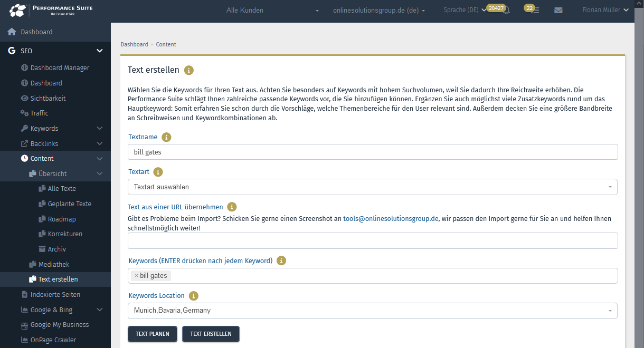Click into the Textname input field
Screen dimensions: 644x348
point(373,152)
